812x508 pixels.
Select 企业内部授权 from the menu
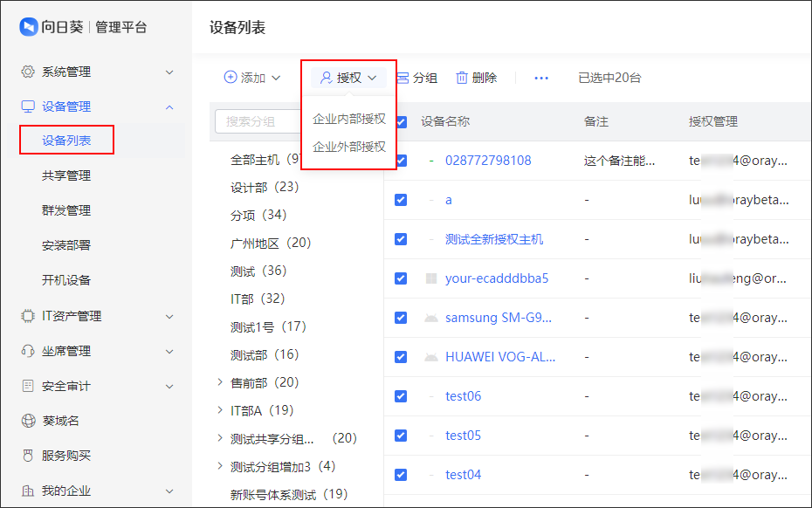point(349,119)
